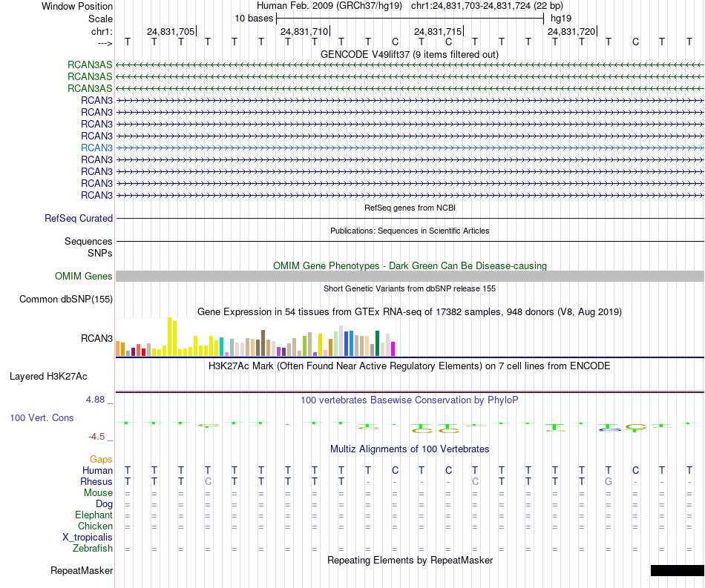
Task: Click the RepeatMasker track label
Action: 82,570
